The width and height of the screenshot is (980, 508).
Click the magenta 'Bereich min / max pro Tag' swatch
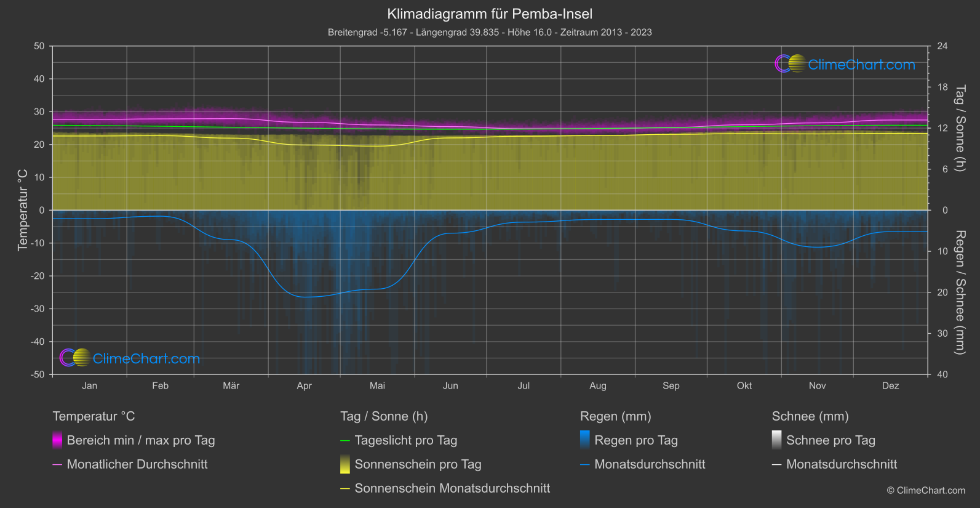[57, 440]
